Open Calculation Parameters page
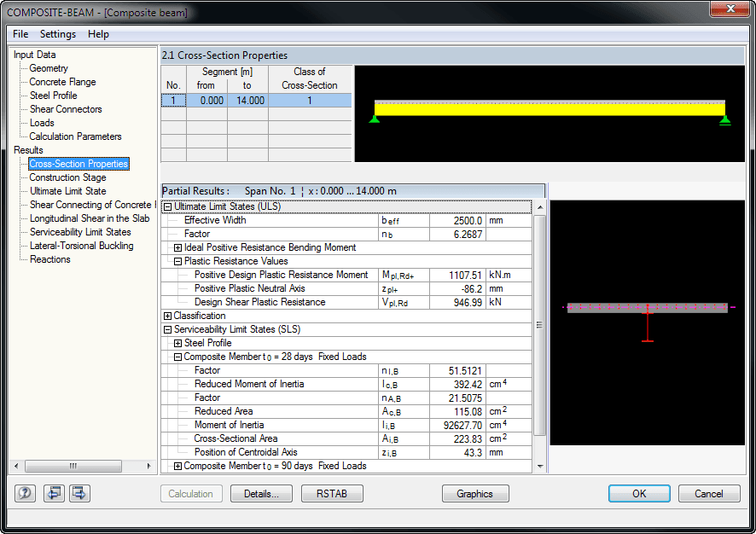756x534 pixels. [75, 136]
